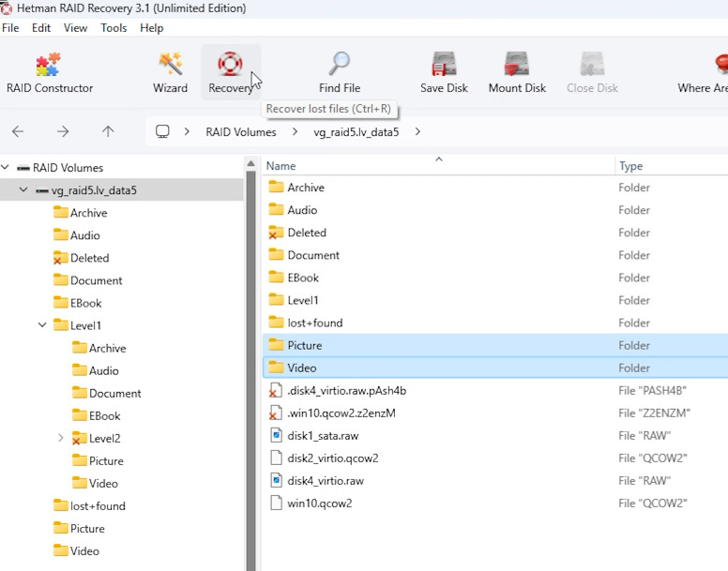Collapse the RAID Volumes tree node
The width and height of the screenshot is (728, 571).
point(6,168)
